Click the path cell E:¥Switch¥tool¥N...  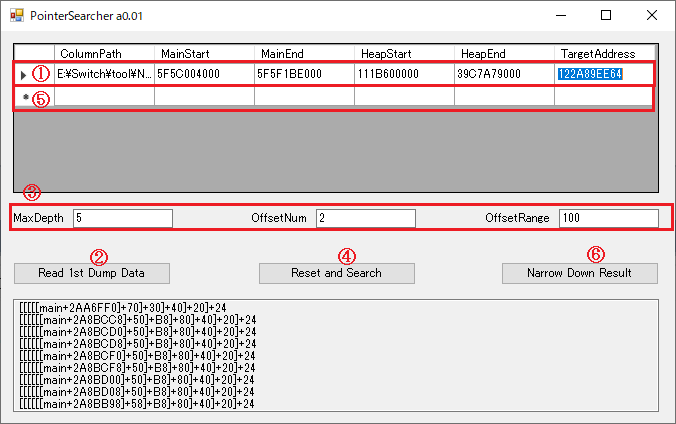click(x=104, y=74)
